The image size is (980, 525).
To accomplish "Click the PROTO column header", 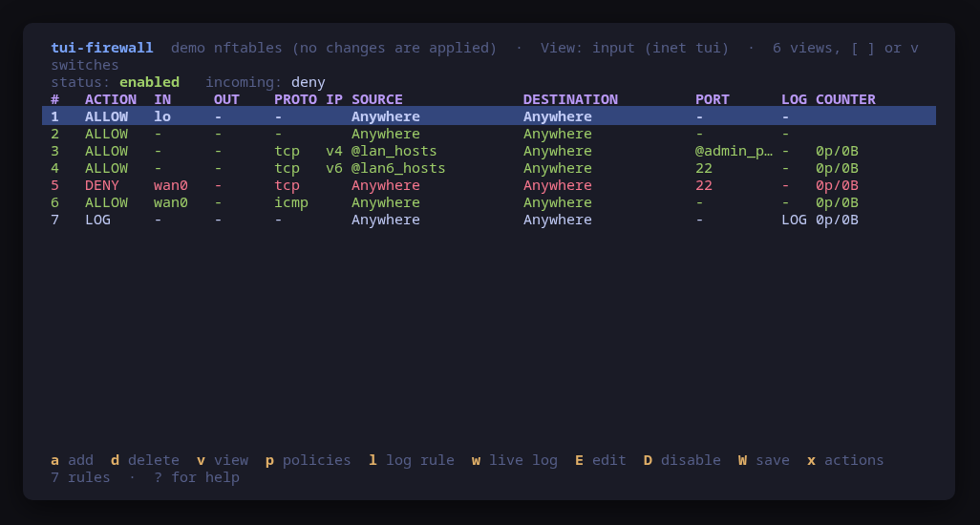I will [x=296, y=99].
